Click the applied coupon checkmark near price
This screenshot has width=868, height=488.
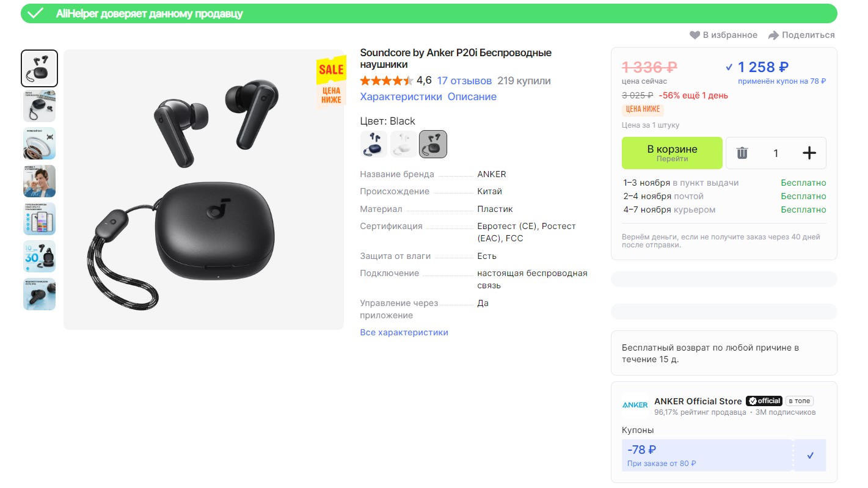click(x=729, y=67)
